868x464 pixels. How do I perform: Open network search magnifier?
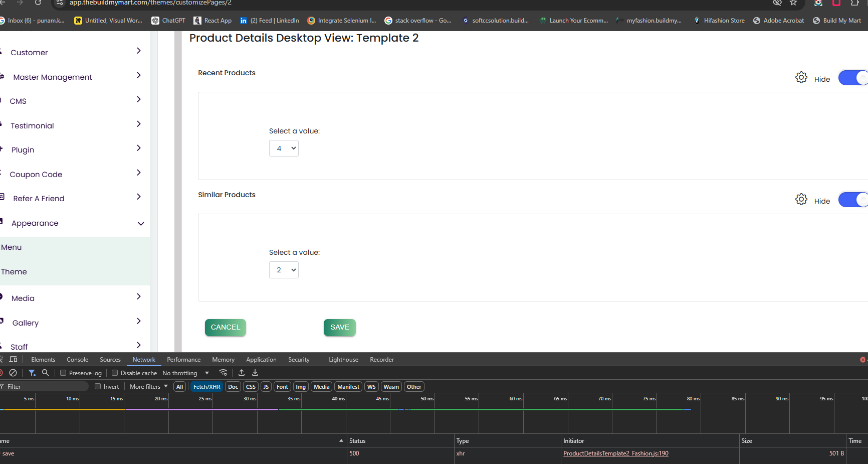click(x=46, y=373)
